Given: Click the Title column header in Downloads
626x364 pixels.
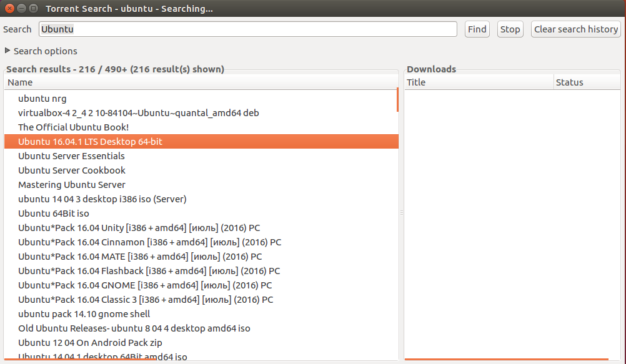Looking at the screenshot, I should (479, 82).
